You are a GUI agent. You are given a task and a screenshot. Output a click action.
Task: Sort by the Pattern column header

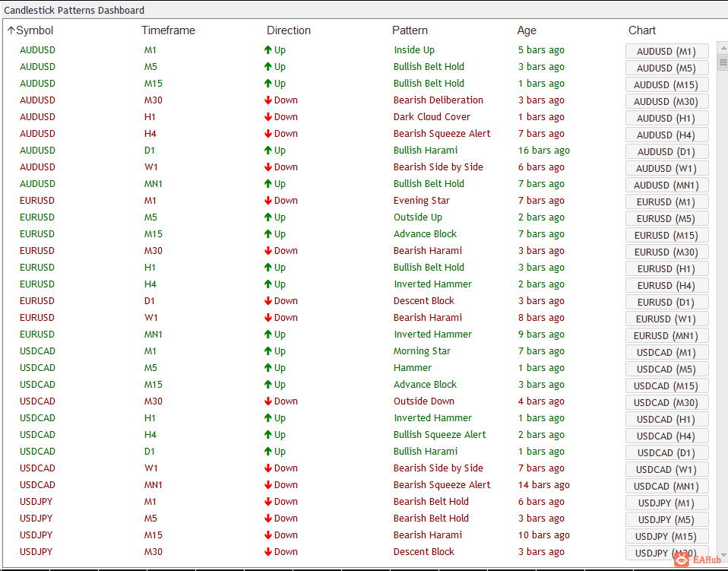(410, 30)
